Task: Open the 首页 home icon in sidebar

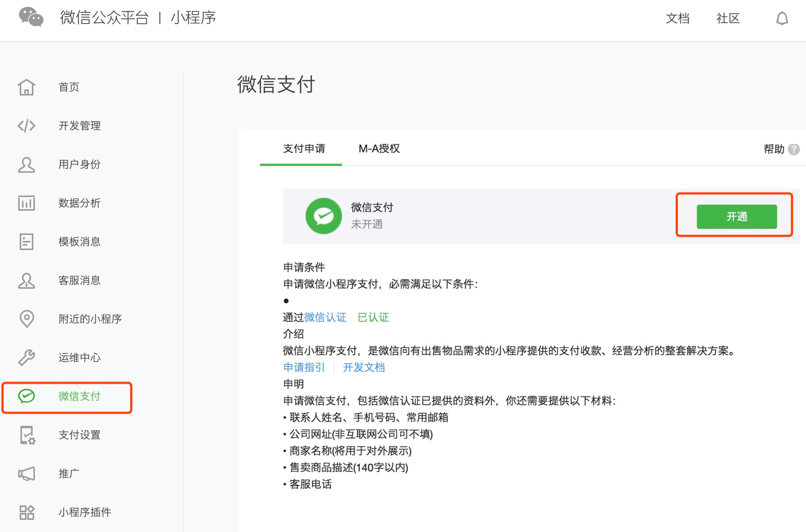Action: click(x=26, y=87)
